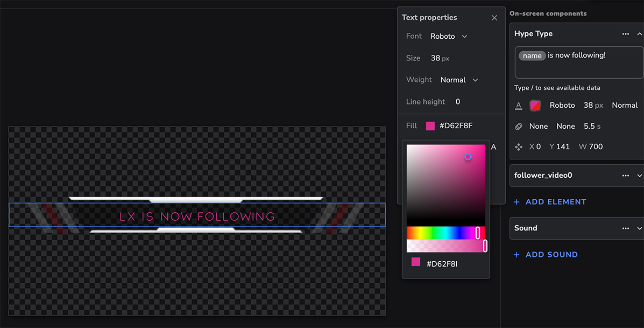Click the animation link icon
The image size is (644, 328).
(518, 127)
